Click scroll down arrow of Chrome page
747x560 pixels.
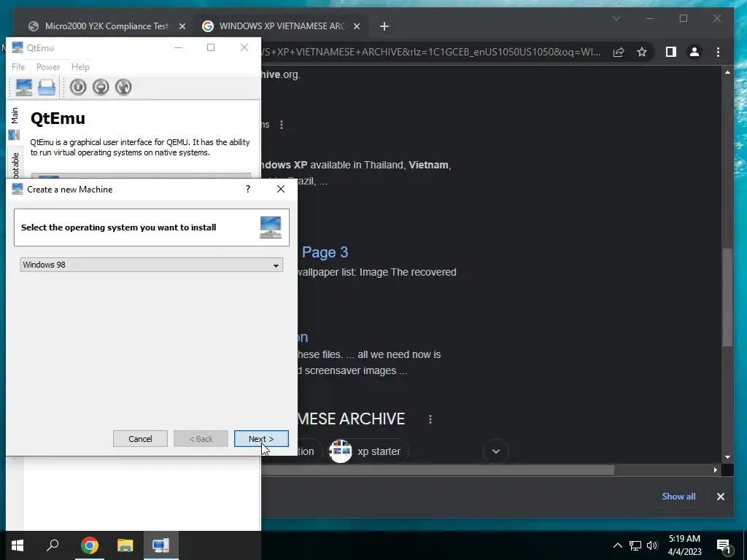tap(727, 458)
